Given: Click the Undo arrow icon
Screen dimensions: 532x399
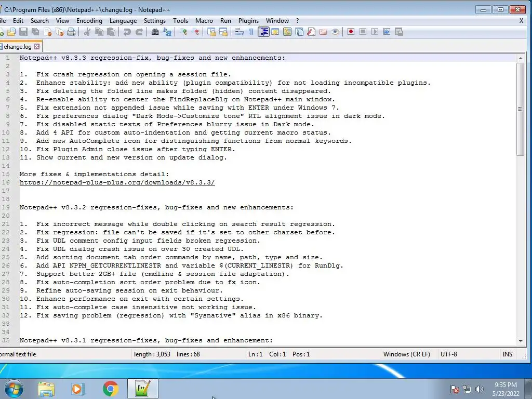Looking at the screenshot, I should [127, 32].
